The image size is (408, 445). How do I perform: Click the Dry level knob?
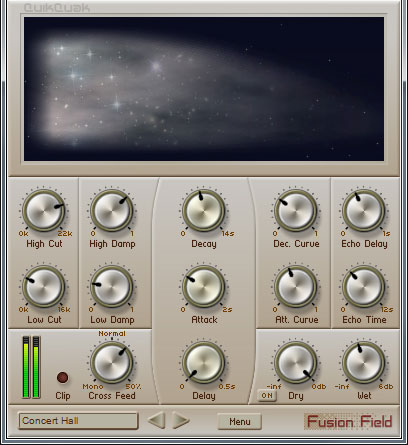[296, 363]
